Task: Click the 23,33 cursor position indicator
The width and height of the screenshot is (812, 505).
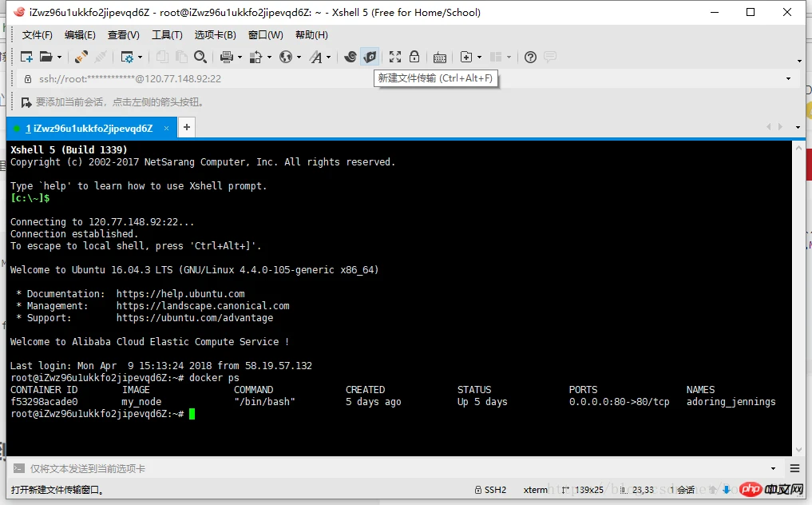Action: (x=637, y=490)
